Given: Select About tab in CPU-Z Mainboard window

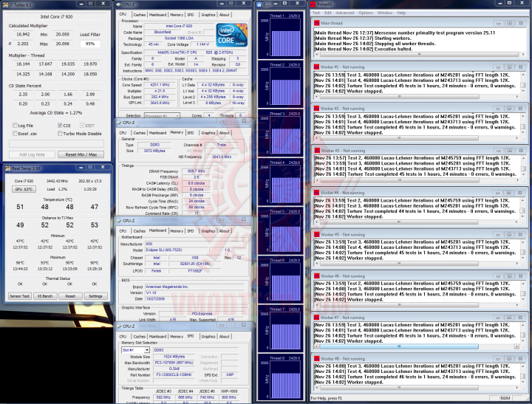Looking at the screenshot, I should [x=224, y=231].
